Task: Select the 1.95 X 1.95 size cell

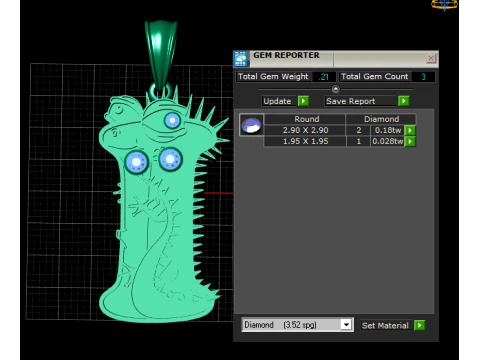Action: [305, 141]
